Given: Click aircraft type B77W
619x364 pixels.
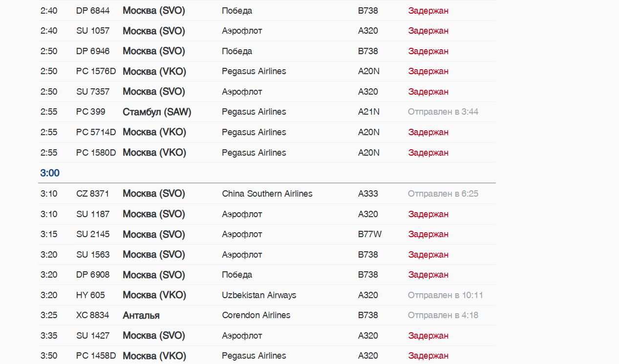Looking at the screenshot, I should click(x=369, y=234).
